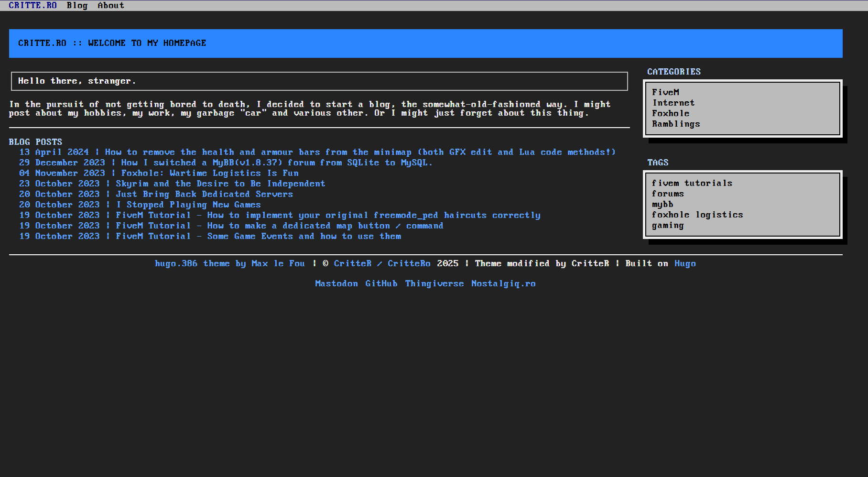Screen dimensions: 868x477
Task: Open the minimap health bars removal post
Action: [359, 152]
